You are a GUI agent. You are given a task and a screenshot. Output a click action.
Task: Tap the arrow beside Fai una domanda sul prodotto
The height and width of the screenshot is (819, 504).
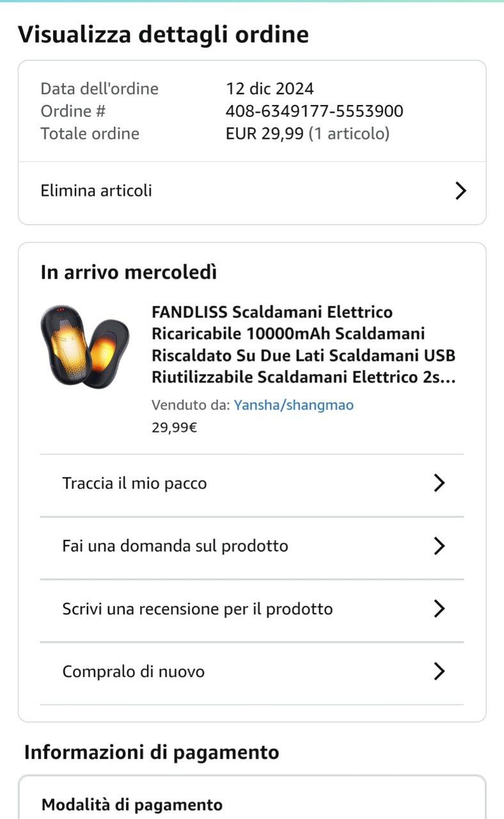click(439, 546)
